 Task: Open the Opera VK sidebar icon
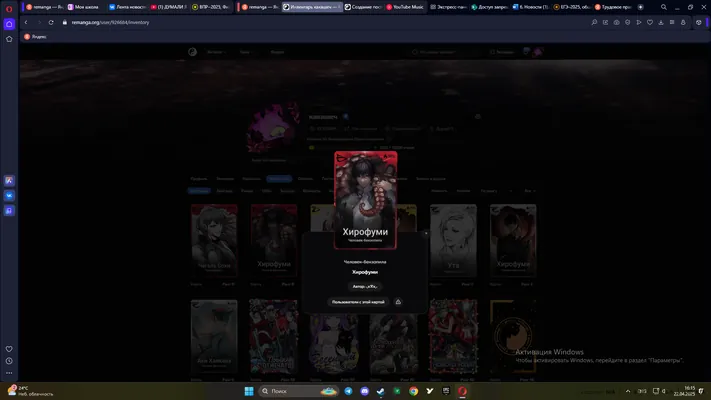point(9,195)
